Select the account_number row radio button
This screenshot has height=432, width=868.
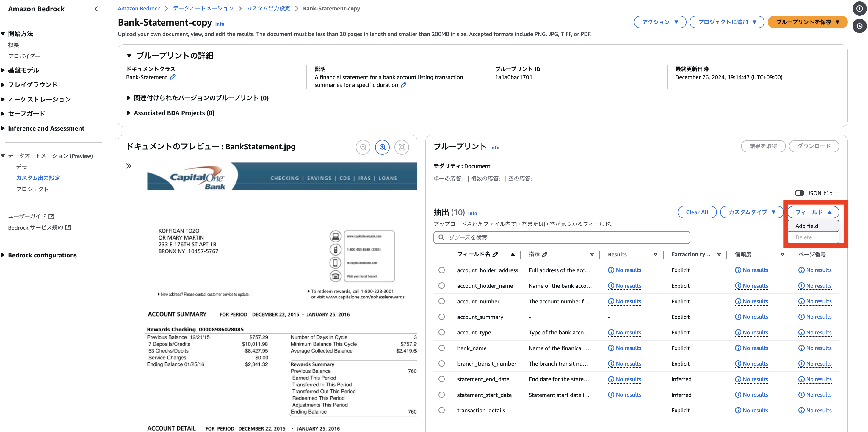pos(441,301)
